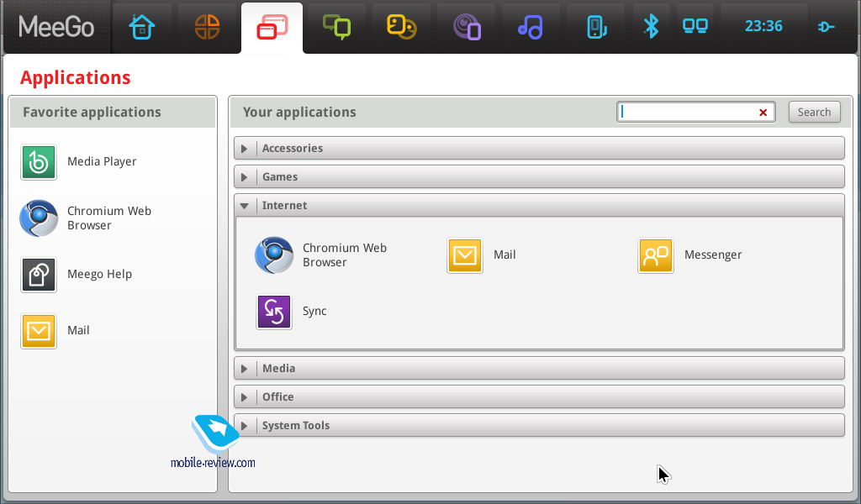Open Mail icon in Favorite applications
Screen dimensions: 861x504
coord(39,331)
